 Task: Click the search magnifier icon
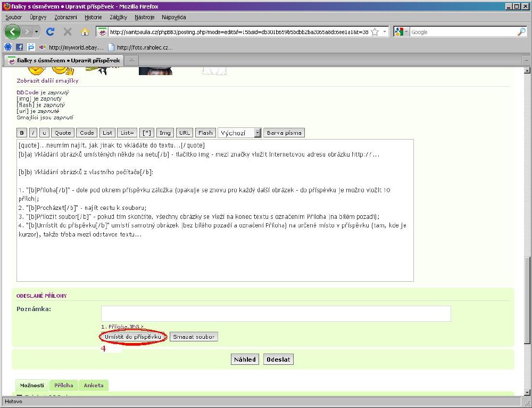[x=521, y=32]
